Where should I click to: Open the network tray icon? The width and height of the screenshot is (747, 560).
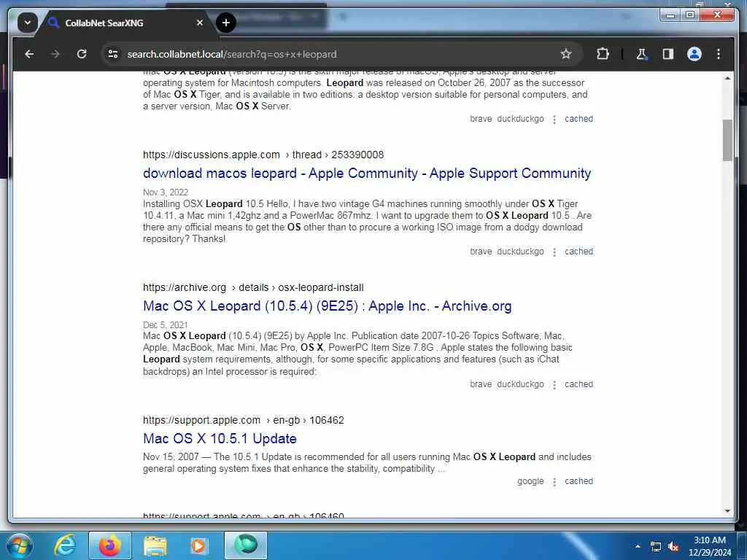pos(656,547)
